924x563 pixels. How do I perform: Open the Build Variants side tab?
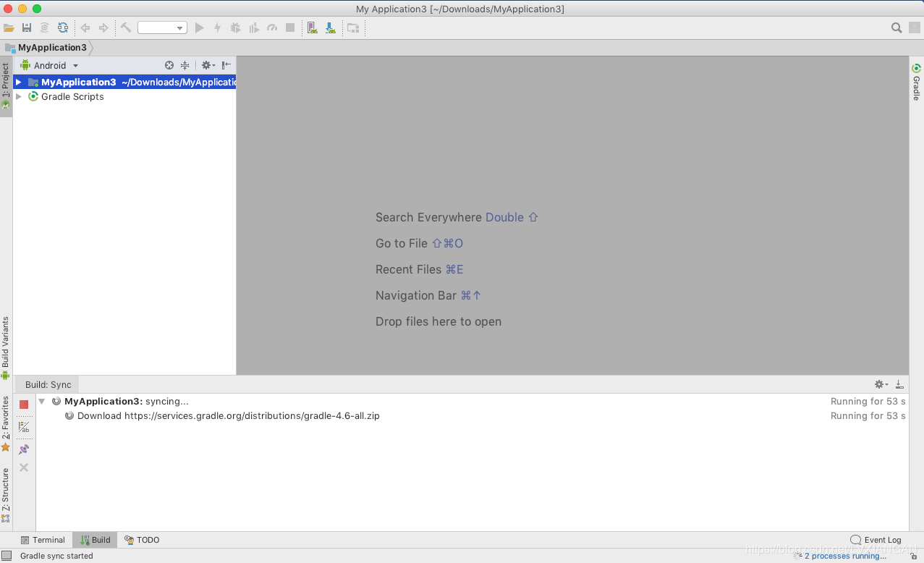click(6, 348)
